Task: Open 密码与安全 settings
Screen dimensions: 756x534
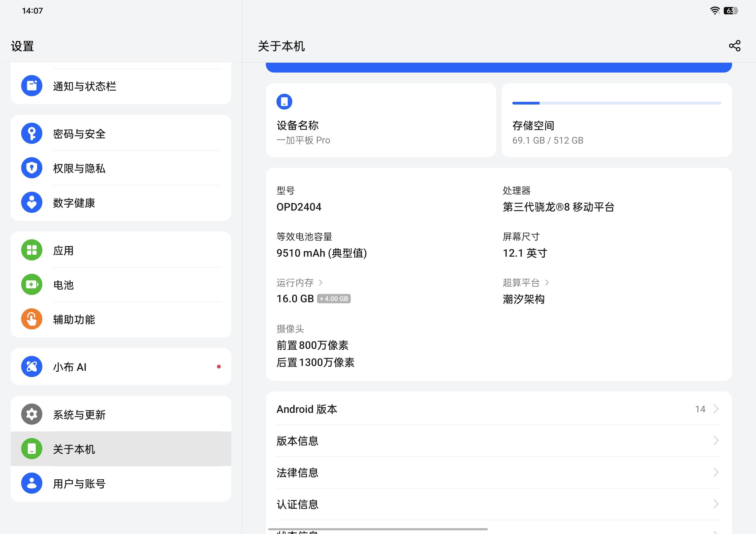Action: point(121,133)
